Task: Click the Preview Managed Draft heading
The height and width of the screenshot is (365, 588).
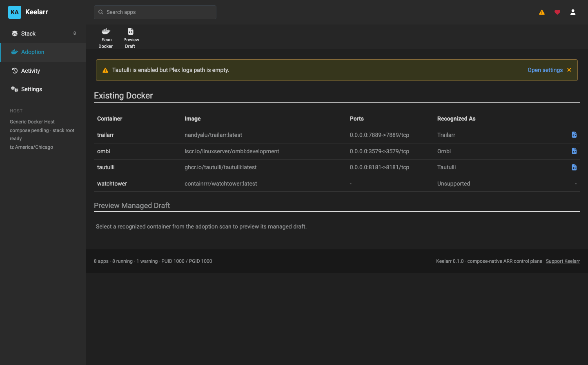Action: [132, 206]
